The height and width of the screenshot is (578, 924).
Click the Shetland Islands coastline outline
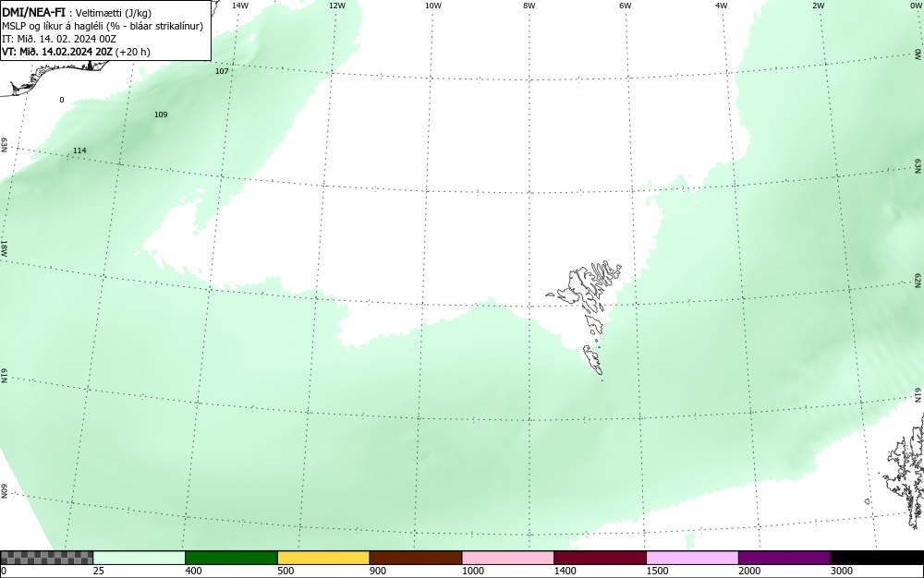pos(906,471)
